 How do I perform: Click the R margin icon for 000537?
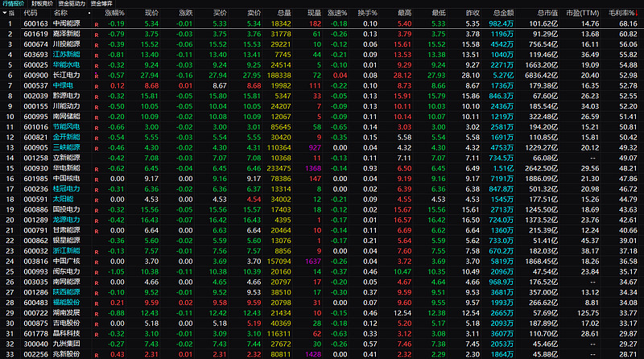[x=97, y=87]
